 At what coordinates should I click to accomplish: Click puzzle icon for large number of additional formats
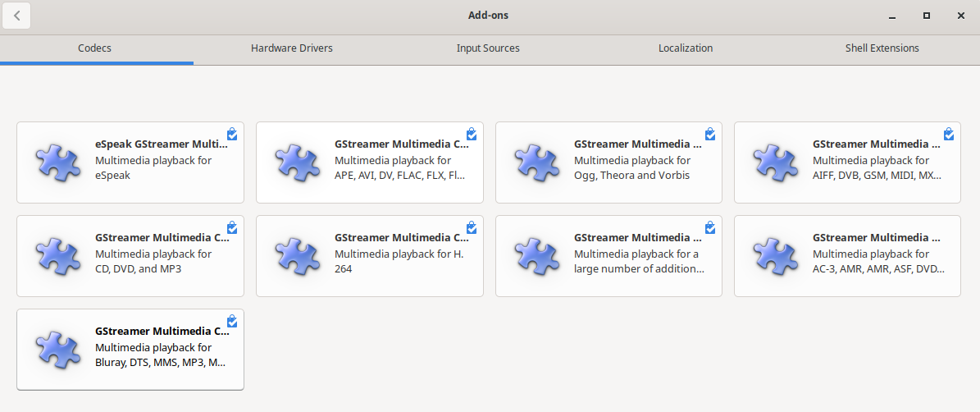[x=536, y=256]
